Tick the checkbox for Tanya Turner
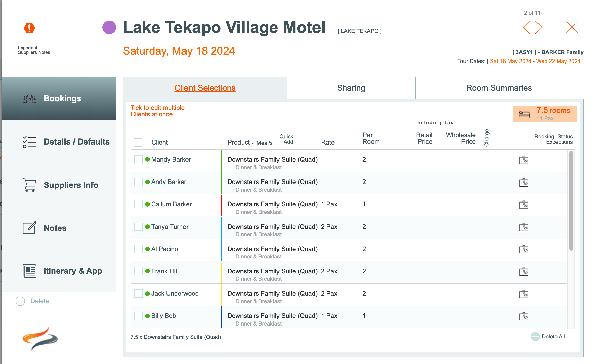The width and height of the screenshot is (594, 364). [x=138, y=227]
